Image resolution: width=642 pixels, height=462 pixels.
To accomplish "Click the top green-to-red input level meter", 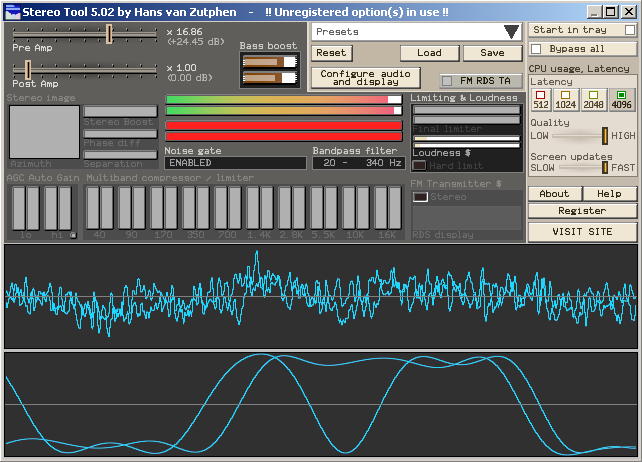I will (x=284, y=100).
